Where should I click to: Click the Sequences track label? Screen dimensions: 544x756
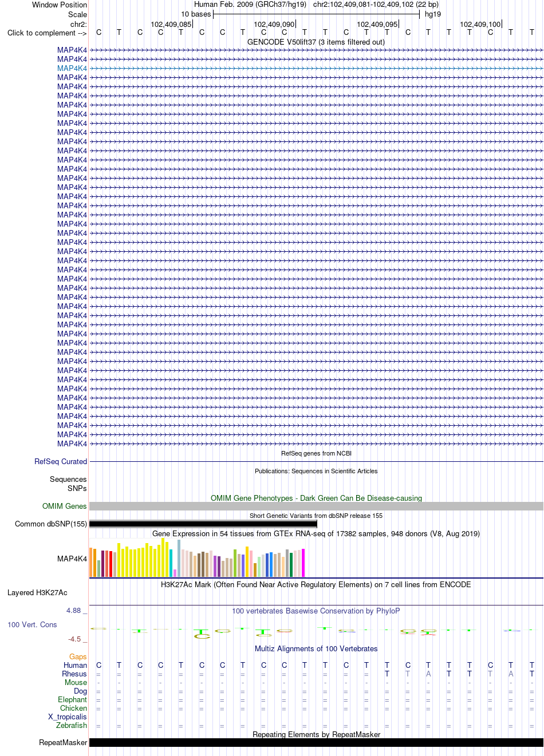(x=68, y=479)
